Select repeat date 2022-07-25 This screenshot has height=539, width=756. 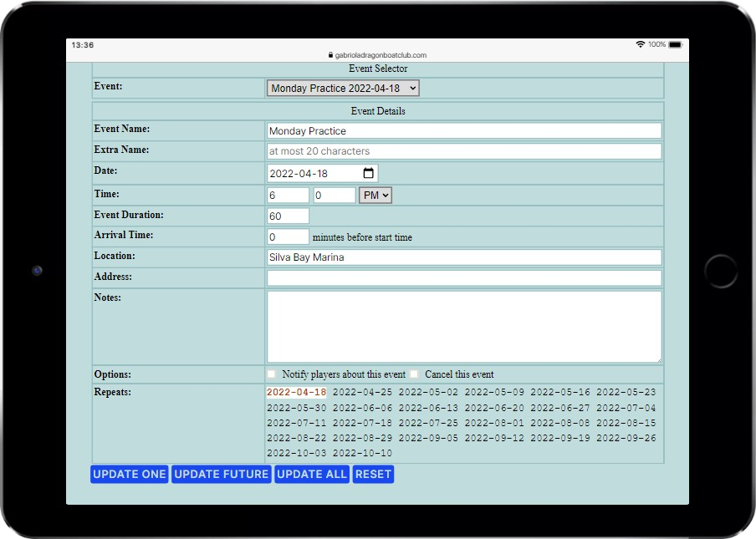click(x=428, y=423)
